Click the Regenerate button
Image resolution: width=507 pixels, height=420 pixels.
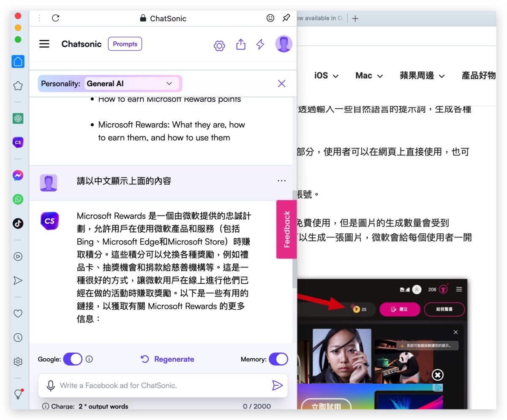(167, 359)
